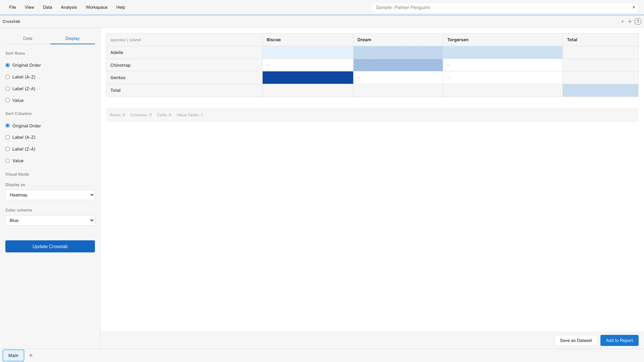Click the help question mark icon

click(638, 21)
